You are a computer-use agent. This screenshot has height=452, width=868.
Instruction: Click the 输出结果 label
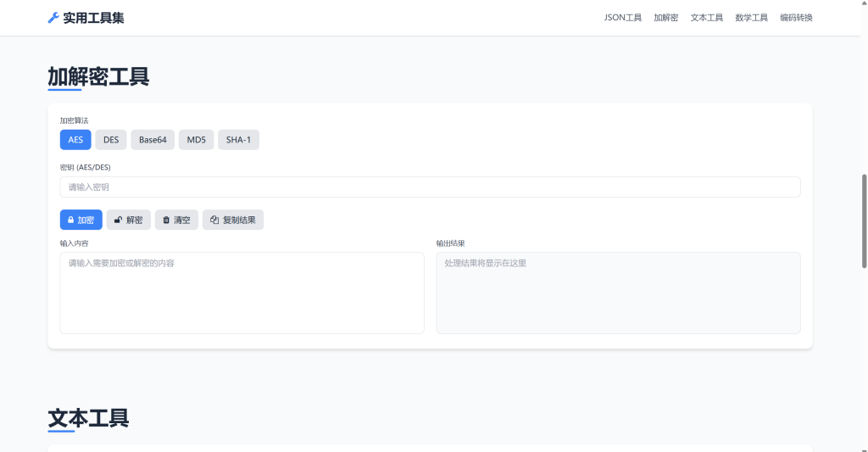click(451, 243)
